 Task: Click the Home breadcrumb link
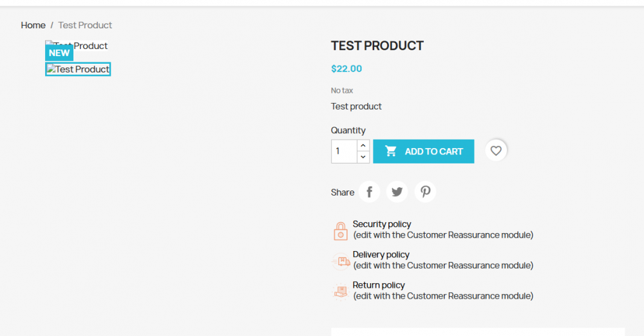[x=33, y=25]
